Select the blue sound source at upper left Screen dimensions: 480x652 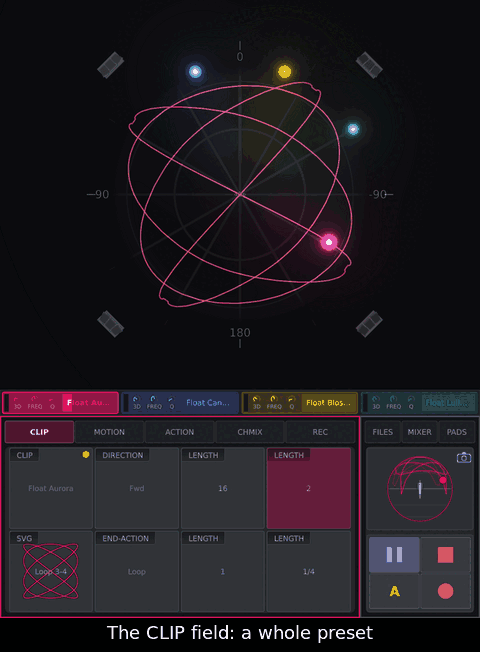click(x=195, y=72)
